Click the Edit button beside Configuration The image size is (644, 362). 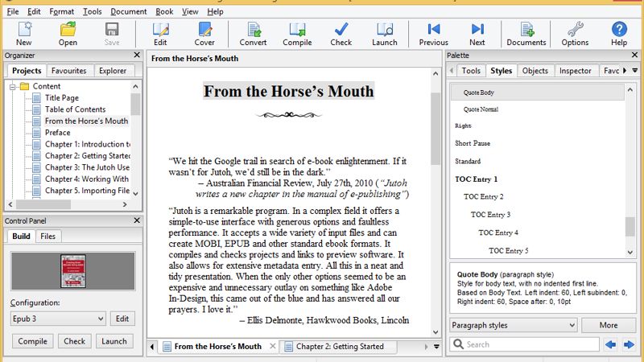click(122, 319)
